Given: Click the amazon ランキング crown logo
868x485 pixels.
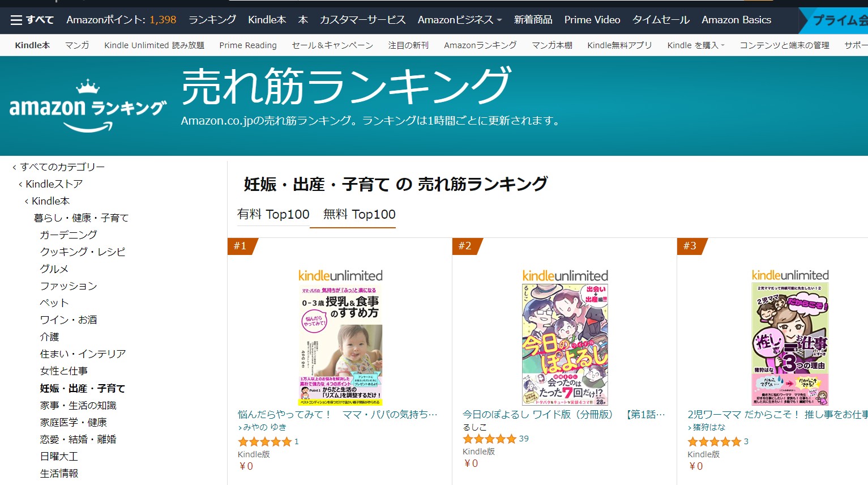Looking at the screenshot, I should 88,107.
